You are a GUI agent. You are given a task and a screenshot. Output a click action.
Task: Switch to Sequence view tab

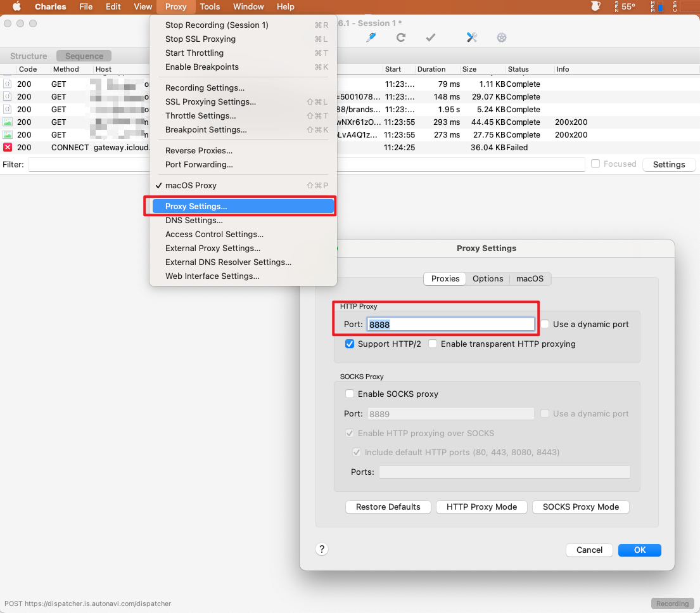coord(84,56)
